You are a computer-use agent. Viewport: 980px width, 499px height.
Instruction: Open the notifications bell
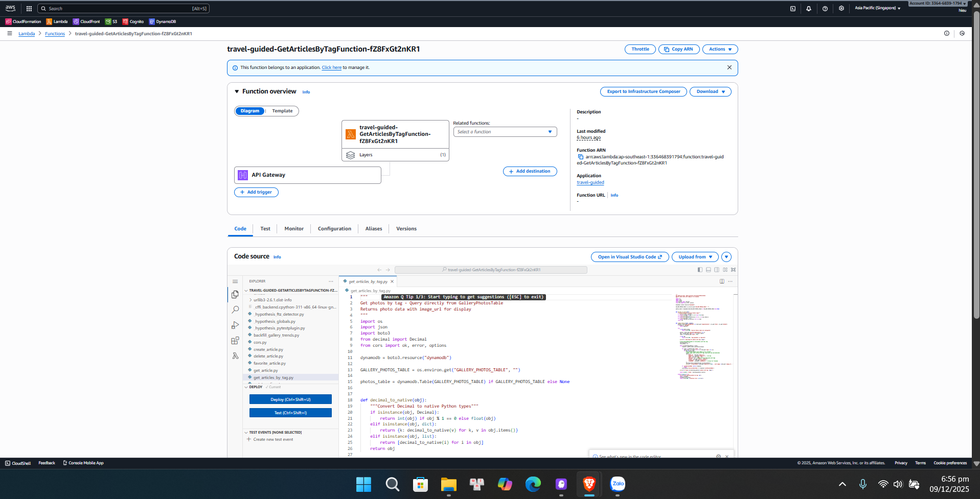pos(808,8)
